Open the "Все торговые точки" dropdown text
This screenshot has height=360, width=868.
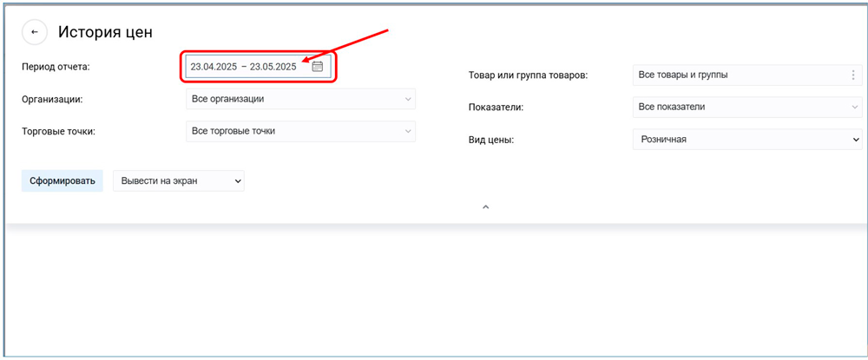(233, 131)
